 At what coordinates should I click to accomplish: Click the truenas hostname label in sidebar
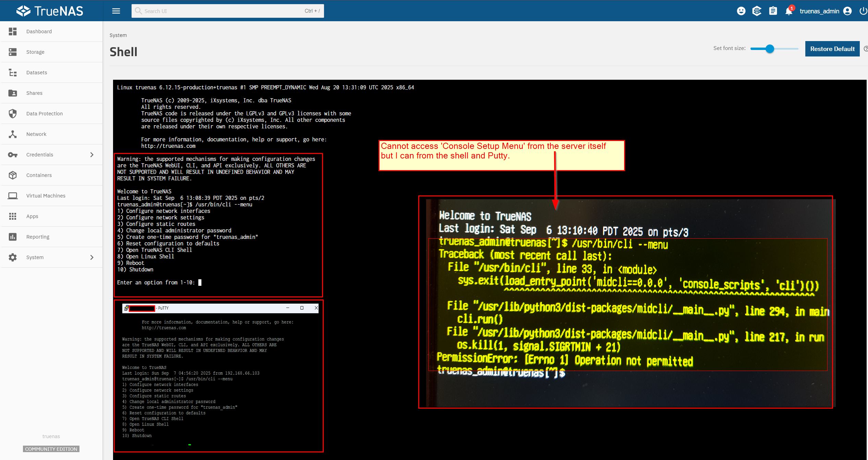[x=51, y=436]
